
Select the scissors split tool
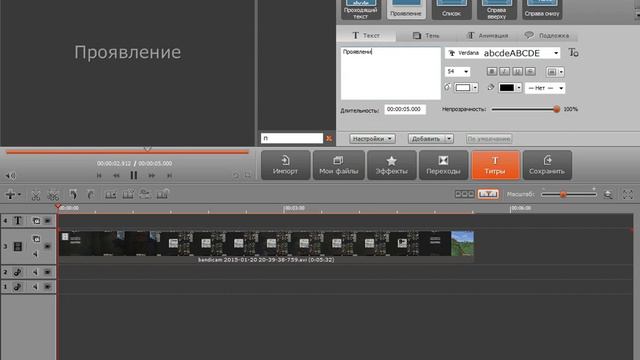pos(36,195)
